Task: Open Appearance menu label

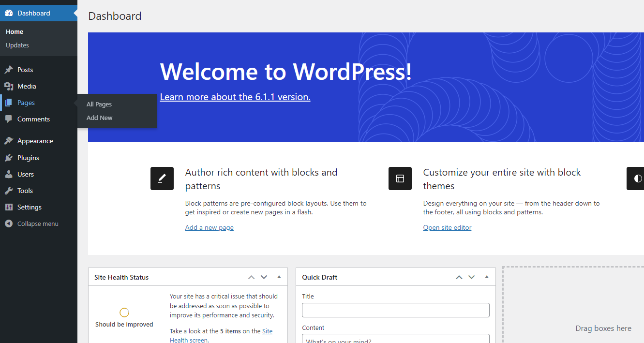Action: [35, 141]
